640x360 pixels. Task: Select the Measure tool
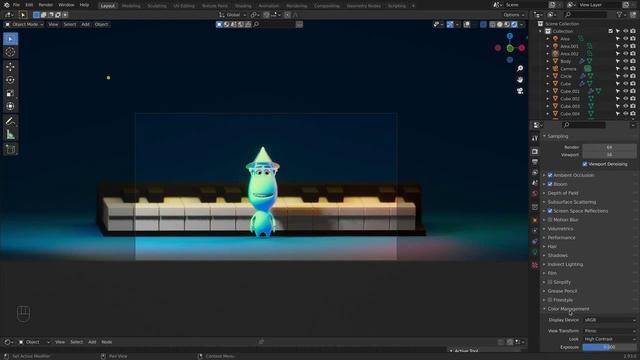[x=10, y=134]
